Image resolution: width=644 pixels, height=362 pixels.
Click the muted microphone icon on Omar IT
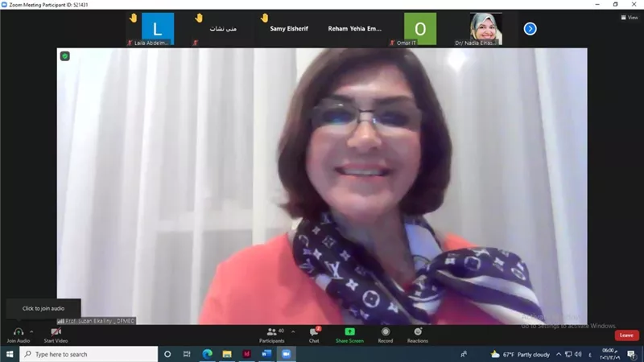(x=392, y=43)
